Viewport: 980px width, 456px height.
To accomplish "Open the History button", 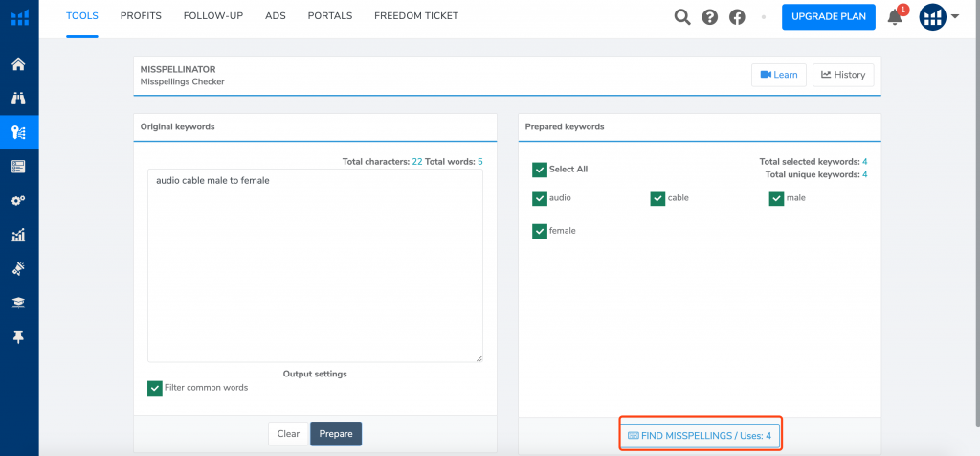I will point(843,75).
